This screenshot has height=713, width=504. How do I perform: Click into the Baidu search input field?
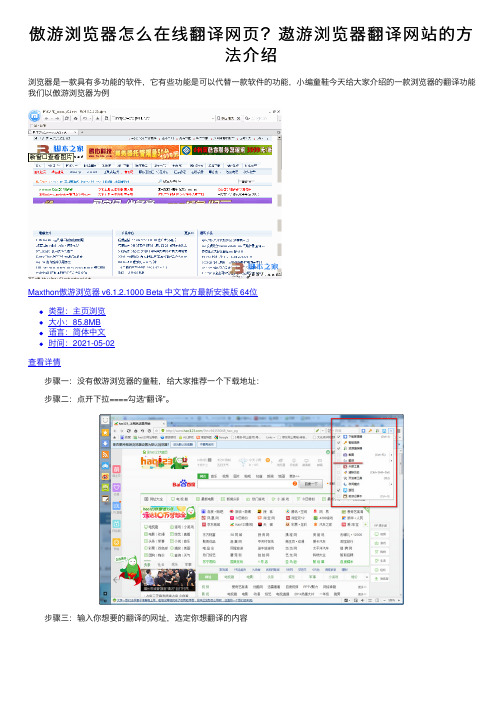(x=248, y=484)
